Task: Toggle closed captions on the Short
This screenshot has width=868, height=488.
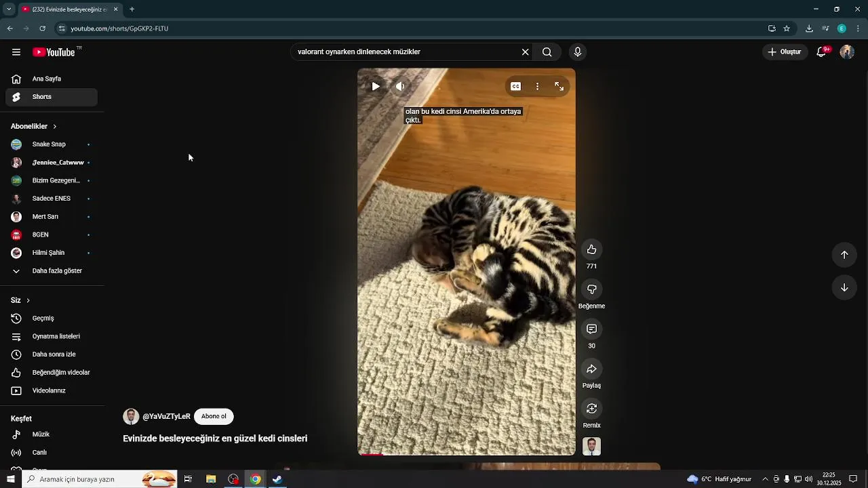Action: [516, 86]
